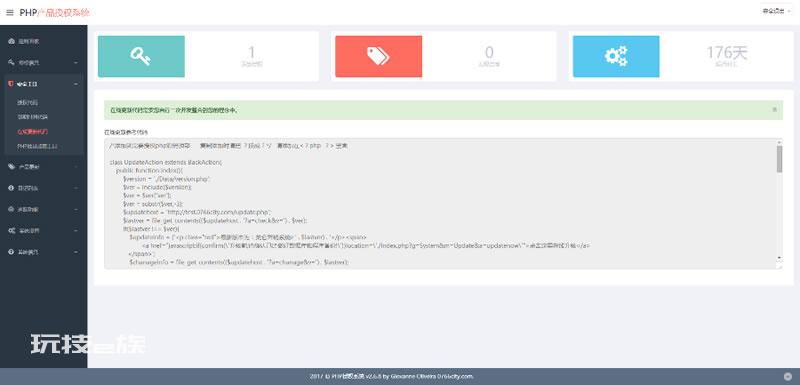This screenshot has height=385, width=800.
Task: Click the red shield icon in sidebar
Action: tap(11, 84)
